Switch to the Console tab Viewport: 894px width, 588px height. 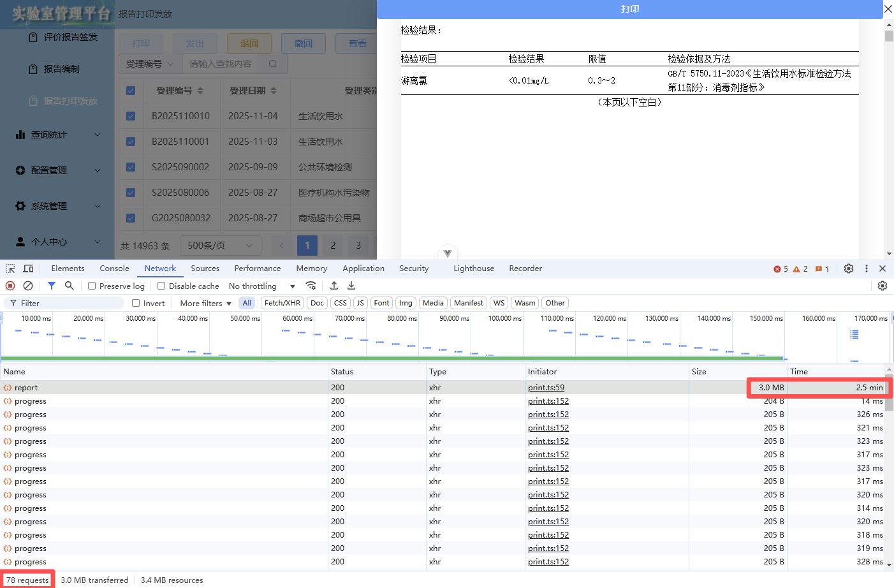point(114,268)
